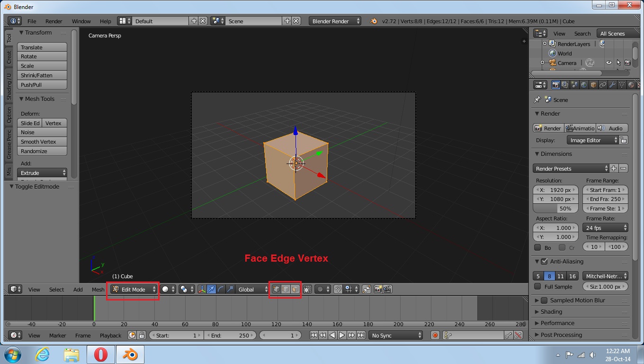Toggle Camera visibility eye in outliner

coord(609,63)
